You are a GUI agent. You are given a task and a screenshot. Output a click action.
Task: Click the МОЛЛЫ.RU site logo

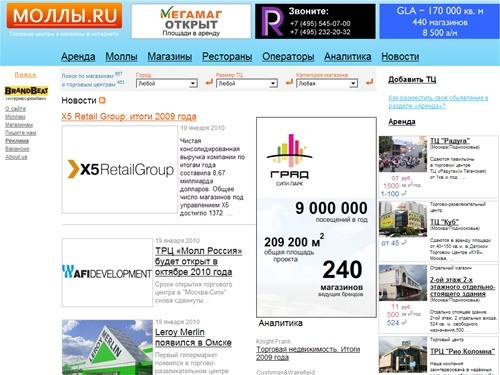[64, 16]
